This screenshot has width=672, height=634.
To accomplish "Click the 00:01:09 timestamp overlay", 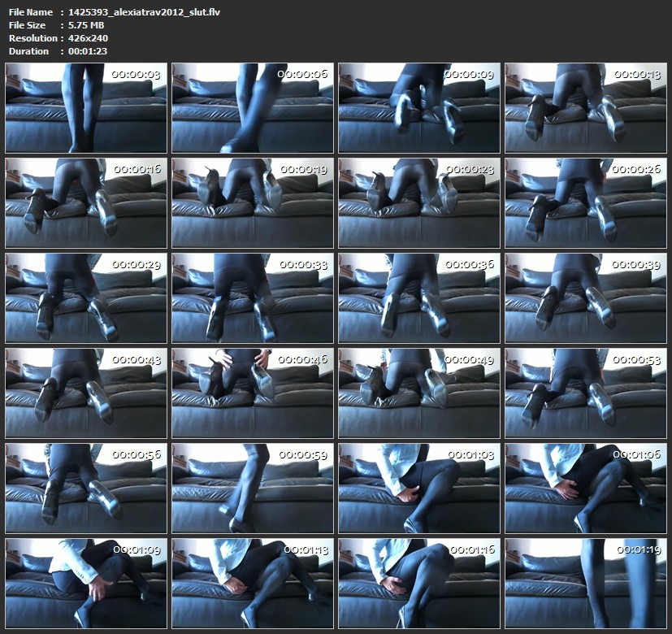I will (x=137, y=550).
